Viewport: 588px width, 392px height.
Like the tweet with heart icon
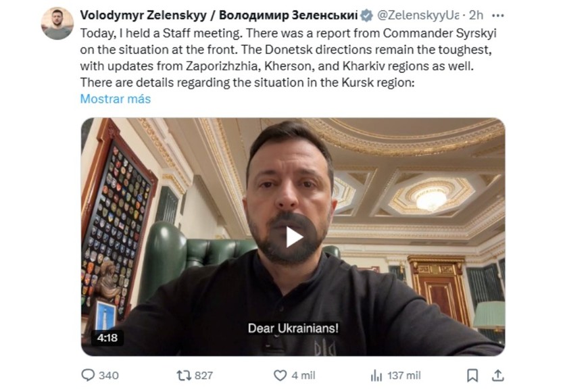coord(280,375)
